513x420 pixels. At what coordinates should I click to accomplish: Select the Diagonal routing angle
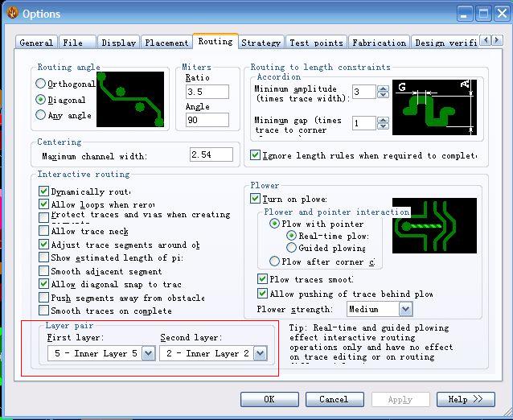40,100
